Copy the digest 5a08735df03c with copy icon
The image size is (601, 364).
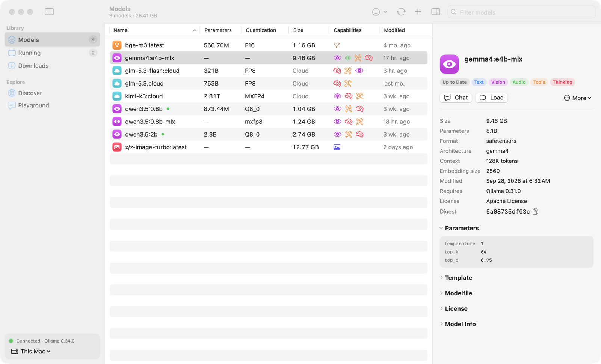pyautogui.click(x=536, y=211)
